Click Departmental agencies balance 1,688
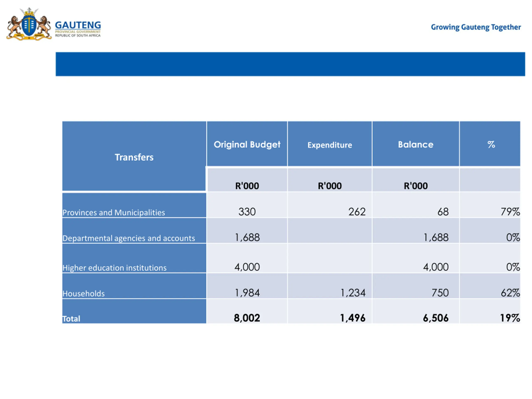The width and height of the screenshot is (532, 399). coord(436,238)
